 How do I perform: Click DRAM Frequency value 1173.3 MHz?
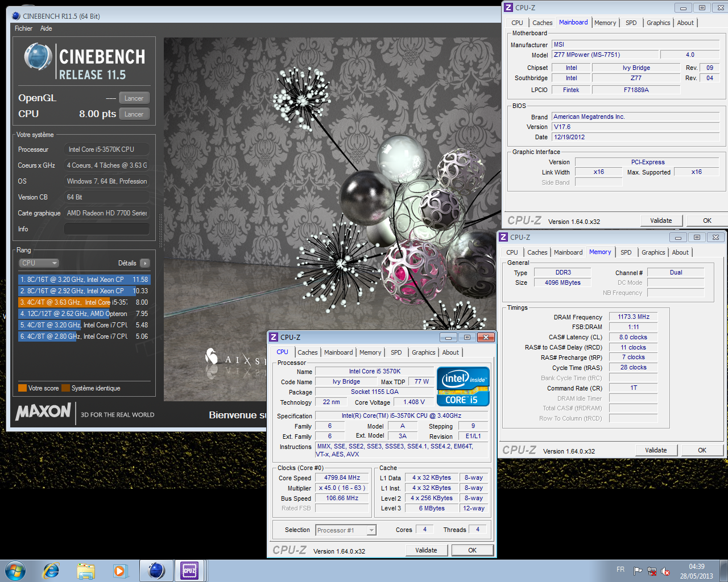click(634, 317)
